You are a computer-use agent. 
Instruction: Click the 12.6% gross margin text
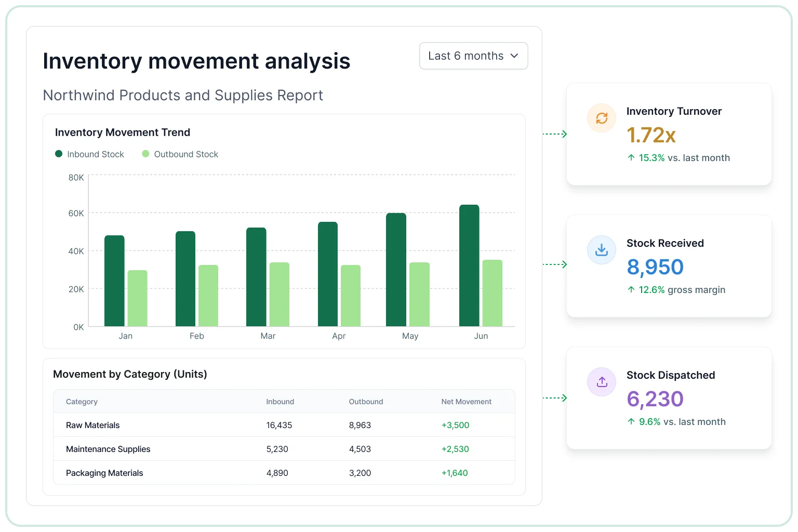(682, 290)
